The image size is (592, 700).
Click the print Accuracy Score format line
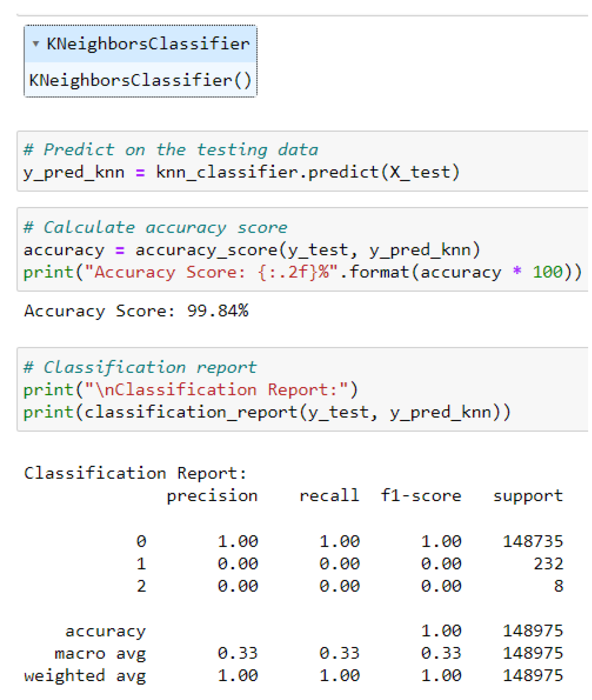[x=302, y=272]
